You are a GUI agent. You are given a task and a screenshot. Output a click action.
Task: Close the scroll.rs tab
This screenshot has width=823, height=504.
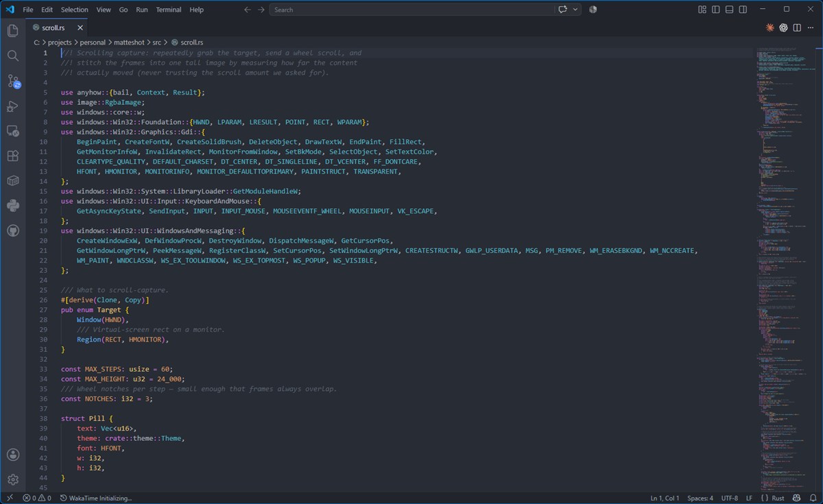[80, 28]
